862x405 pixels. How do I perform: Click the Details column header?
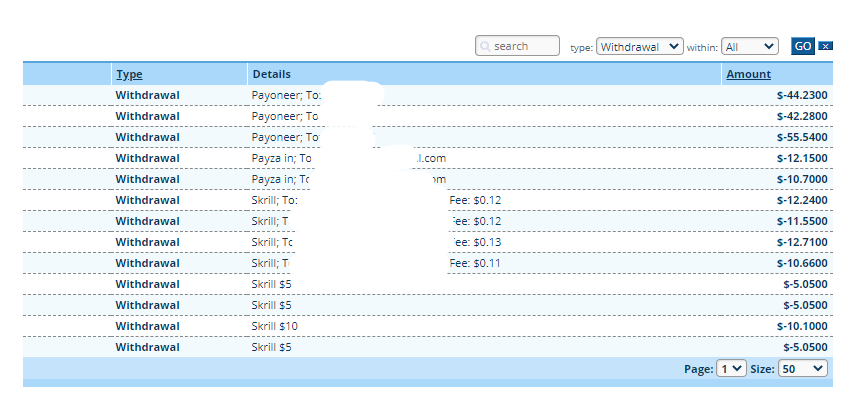click(272, 74)
